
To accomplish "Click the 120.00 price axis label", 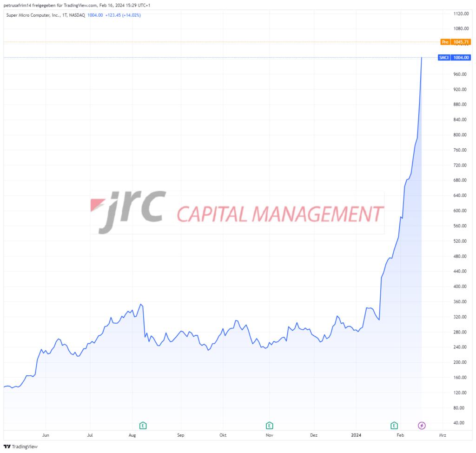I will pos(460,393).
